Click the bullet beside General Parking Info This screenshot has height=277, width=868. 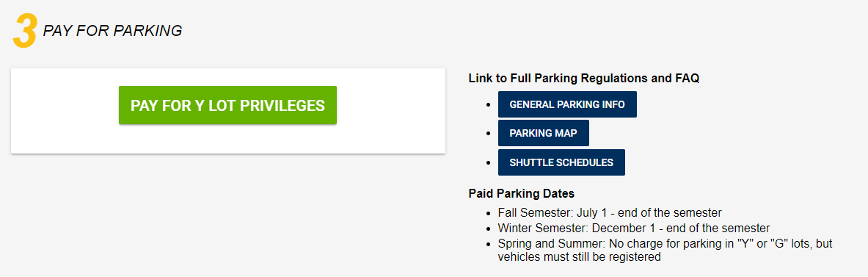point(488,105)
